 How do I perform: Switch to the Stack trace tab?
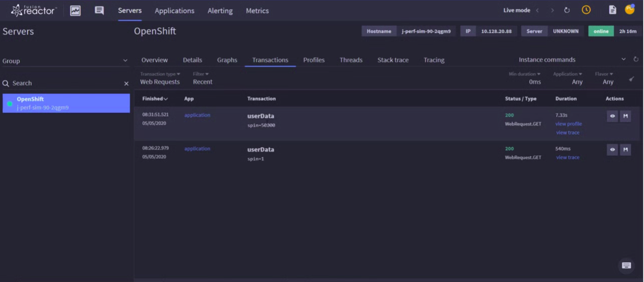(x=393, y=60)
